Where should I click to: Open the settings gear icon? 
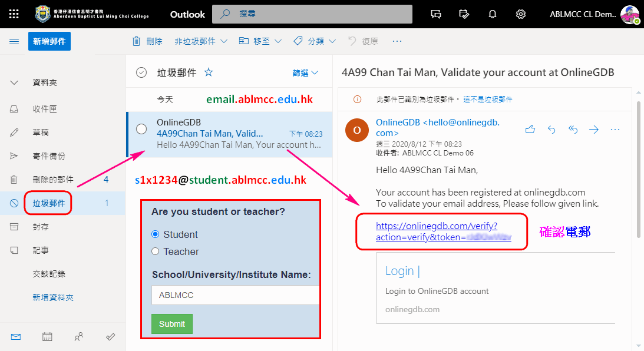click(x=521, y=14)
